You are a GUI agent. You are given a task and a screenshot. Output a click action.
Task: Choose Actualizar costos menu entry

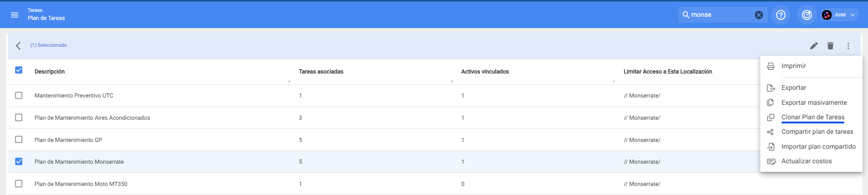click(806, 161)
